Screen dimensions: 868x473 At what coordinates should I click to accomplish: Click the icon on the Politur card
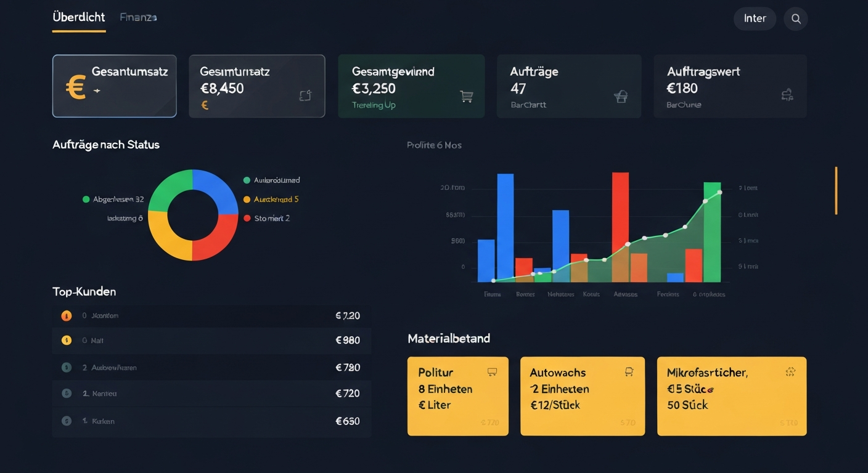pyautogui.click(x=492, y=372)
